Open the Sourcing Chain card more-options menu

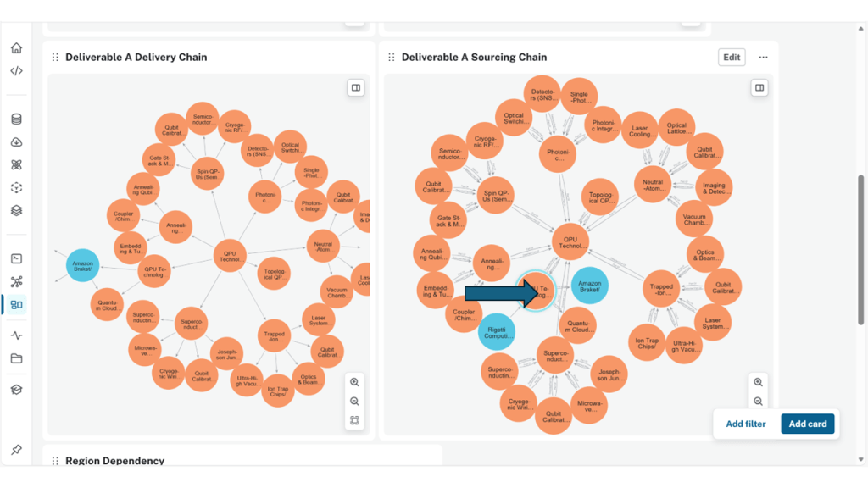[x=763, y=58]
